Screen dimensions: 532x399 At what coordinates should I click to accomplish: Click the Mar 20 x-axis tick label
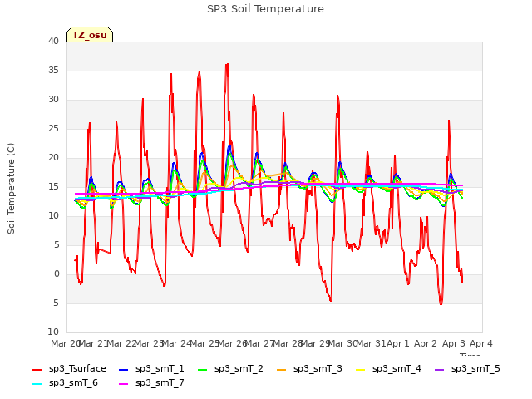click(66, 343)
